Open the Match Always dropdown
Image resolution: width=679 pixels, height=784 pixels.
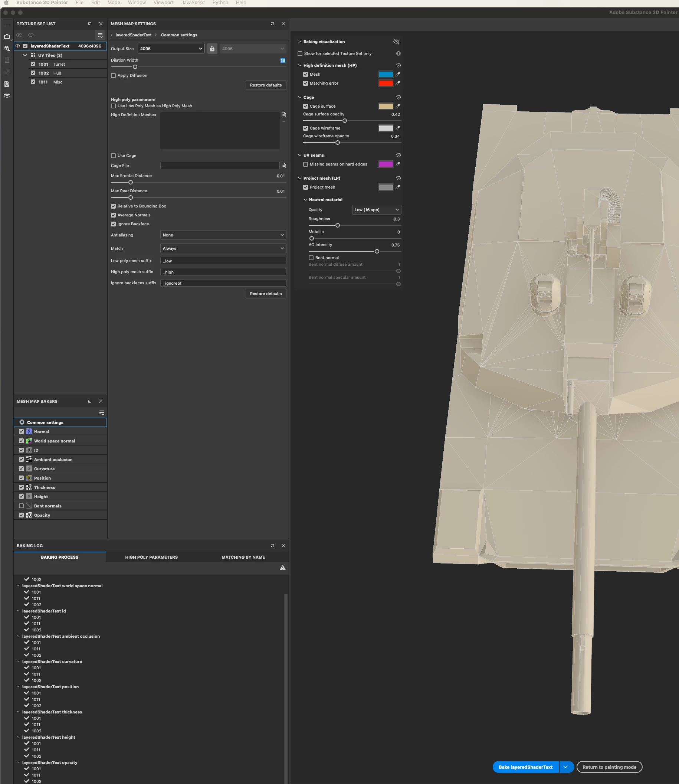pyautogui.click(x=223, y=248)
